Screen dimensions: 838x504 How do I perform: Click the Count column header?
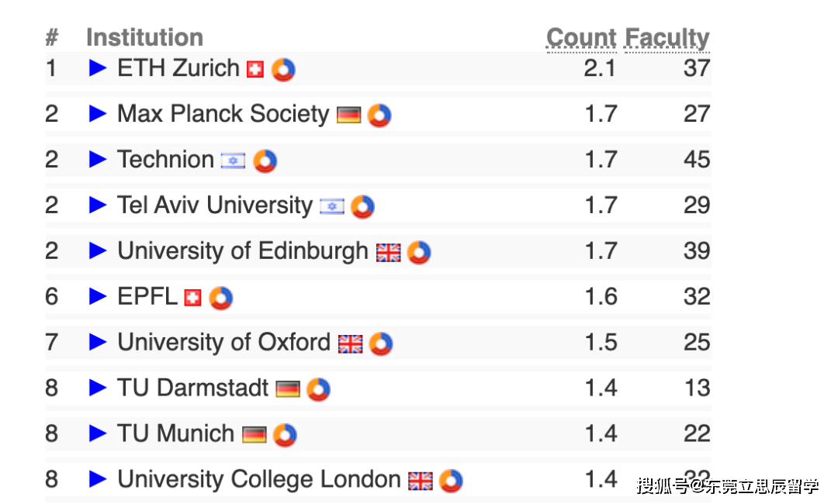pyautogui.click(x=581, y=37)
